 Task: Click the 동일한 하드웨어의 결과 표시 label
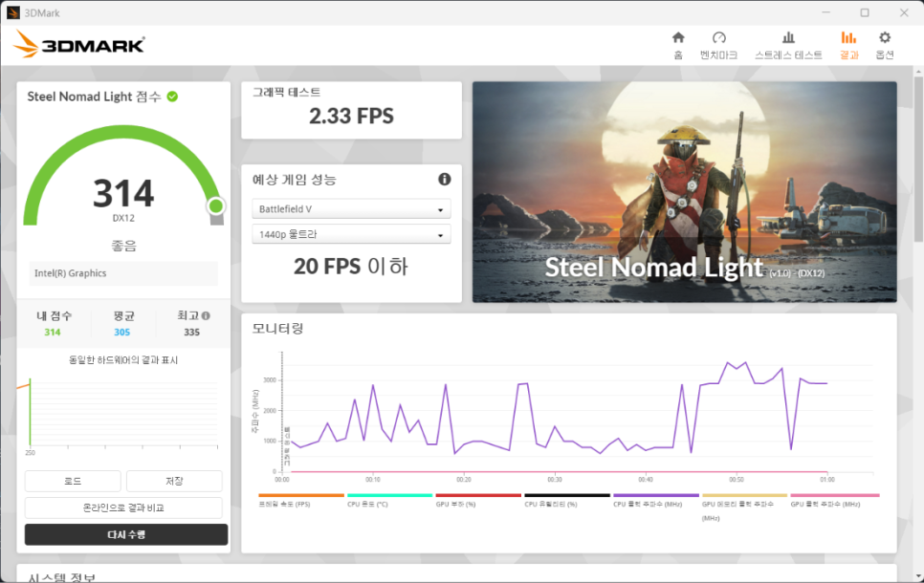coord(123,359)
